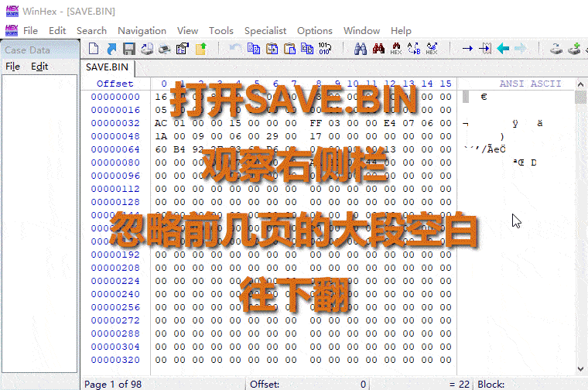Click the WinHex application icon in title bar
This screenshot has width=588, height=390.
click(x=12, y=12)
